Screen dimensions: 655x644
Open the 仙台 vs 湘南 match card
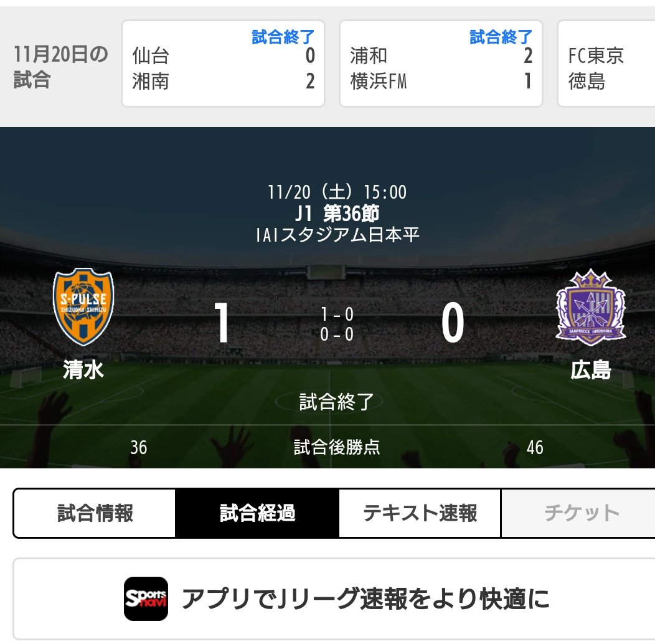[223, 64]
